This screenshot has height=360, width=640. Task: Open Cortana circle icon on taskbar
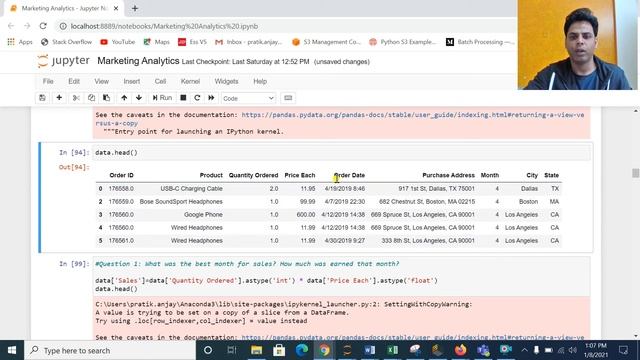click(208, 350)
